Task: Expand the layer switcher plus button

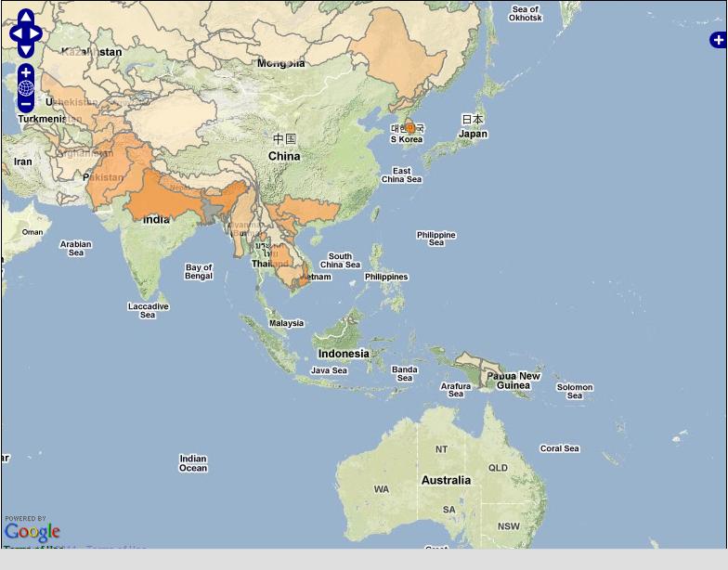Action: point(718,40)
